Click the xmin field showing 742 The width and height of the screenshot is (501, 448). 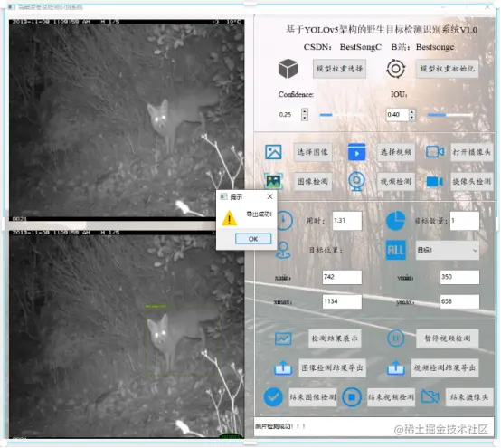[342, 277]
